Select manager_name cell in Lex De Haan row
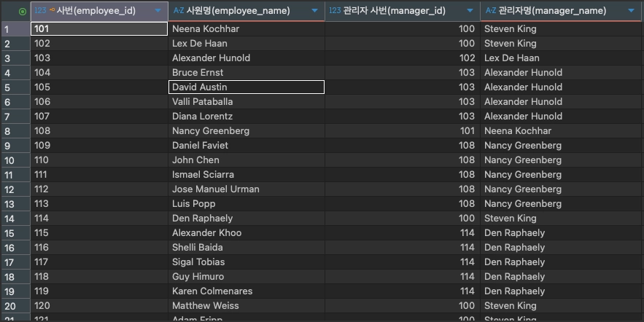Viewport: 644px width, 322px height. (562, 44)
